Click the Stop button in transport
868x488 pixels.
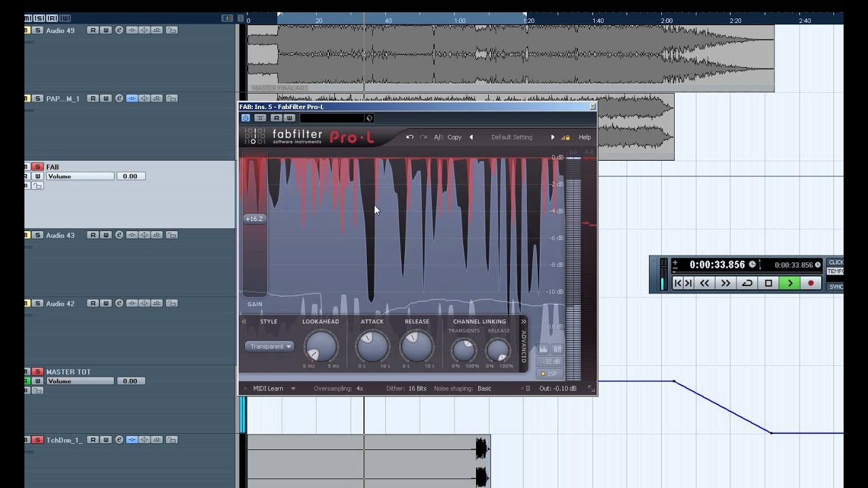[x=768, y=283]
